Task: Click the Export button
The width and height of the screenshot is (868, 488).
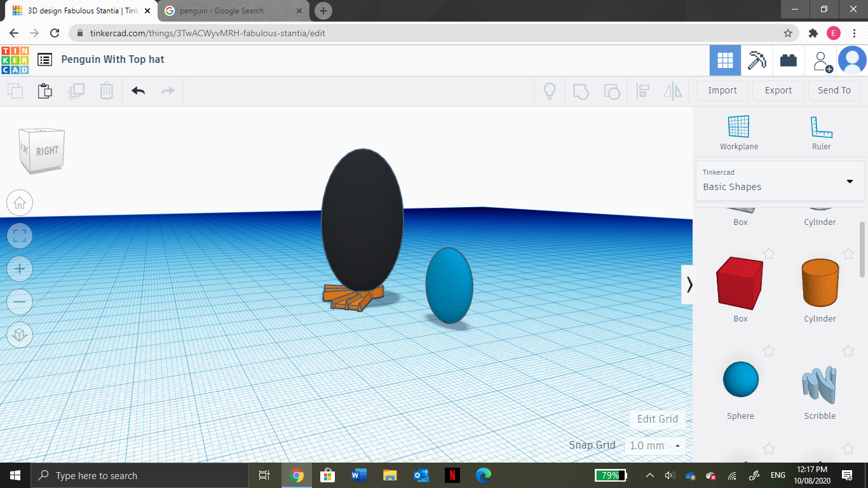Action: (778, 90)
